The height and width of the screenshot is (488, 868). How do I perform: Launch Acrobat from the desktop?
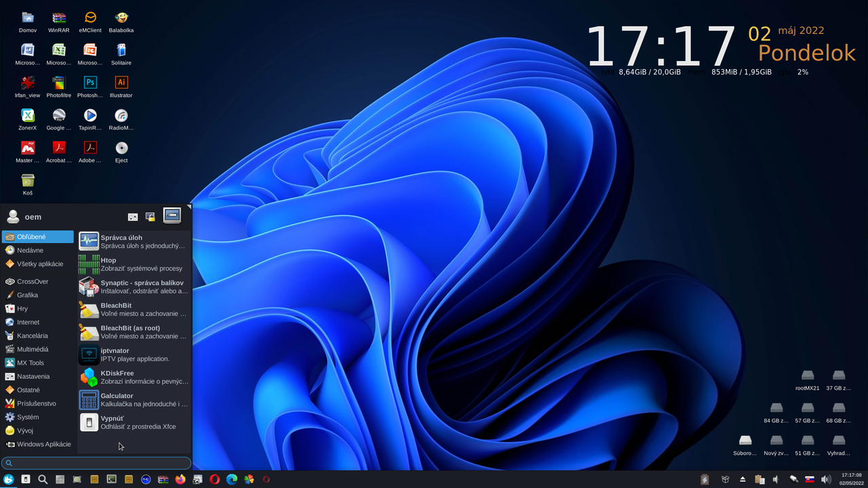[x=59, y=152]
